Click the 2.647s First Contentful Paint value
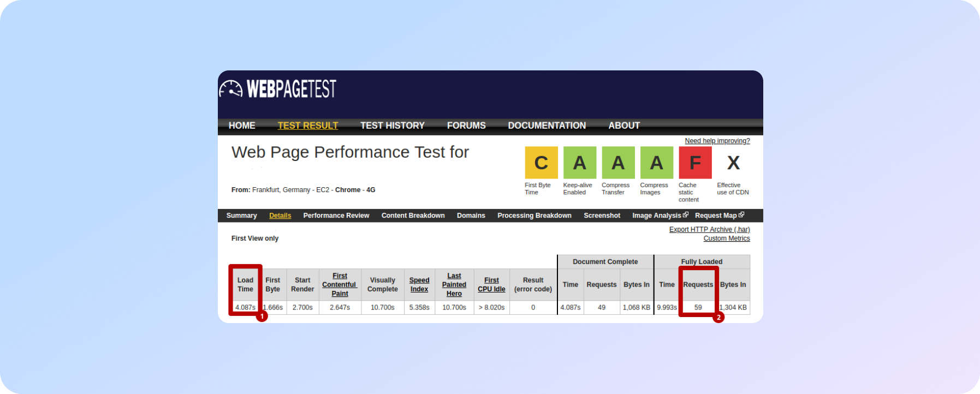Screen dimensions: 980x394 (x=340, y=308)
